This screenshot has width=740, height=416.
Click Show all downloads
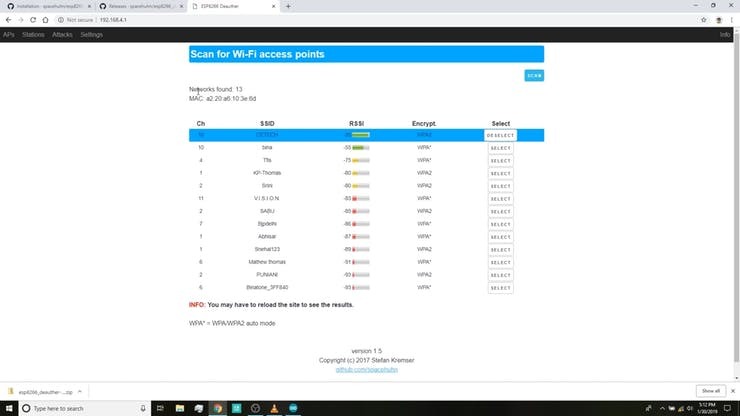click(x=711, y=391)
